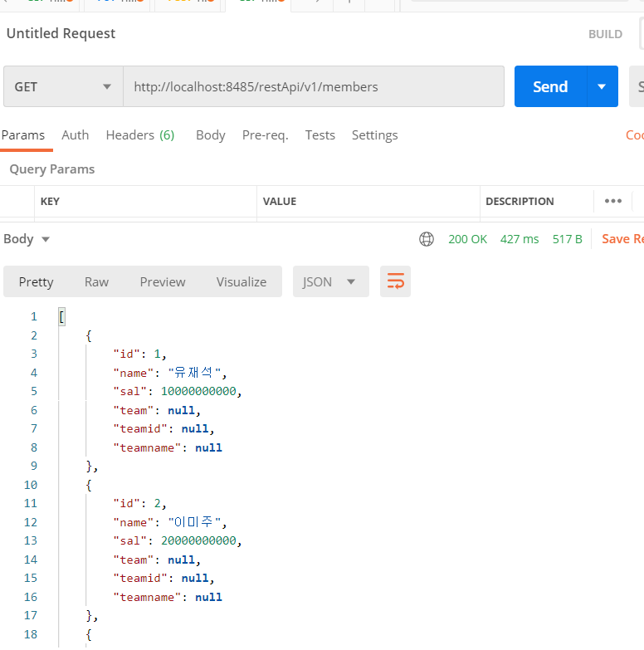Expand the response Body dropdown
The width and height of the screenshot is (644, 650).
point(27,239)
